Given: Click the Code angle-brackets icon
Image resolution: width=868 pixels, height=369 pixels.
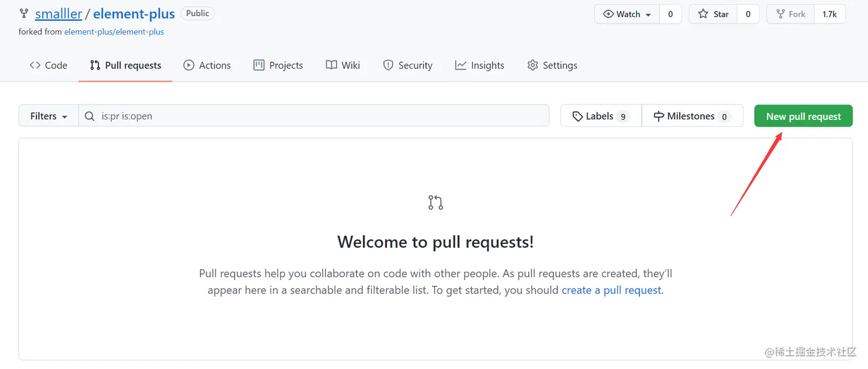Looking at the screenshot, I should tap(35, 65).
